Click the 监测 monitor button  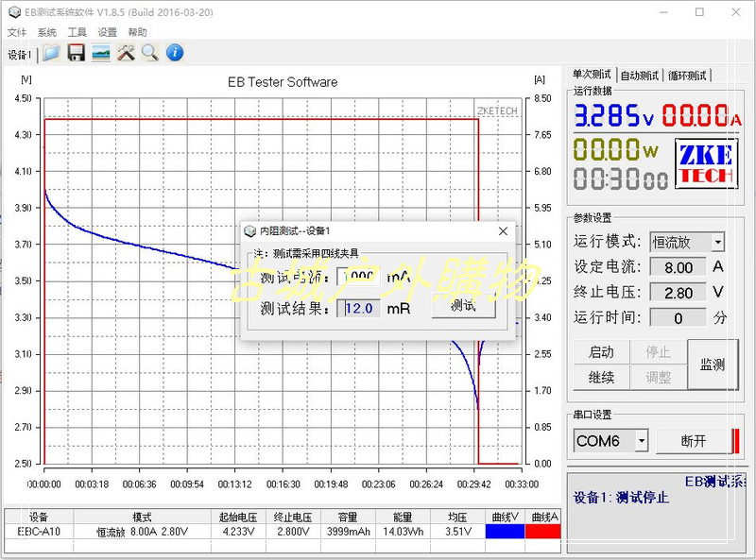click(x=713, y=365)
